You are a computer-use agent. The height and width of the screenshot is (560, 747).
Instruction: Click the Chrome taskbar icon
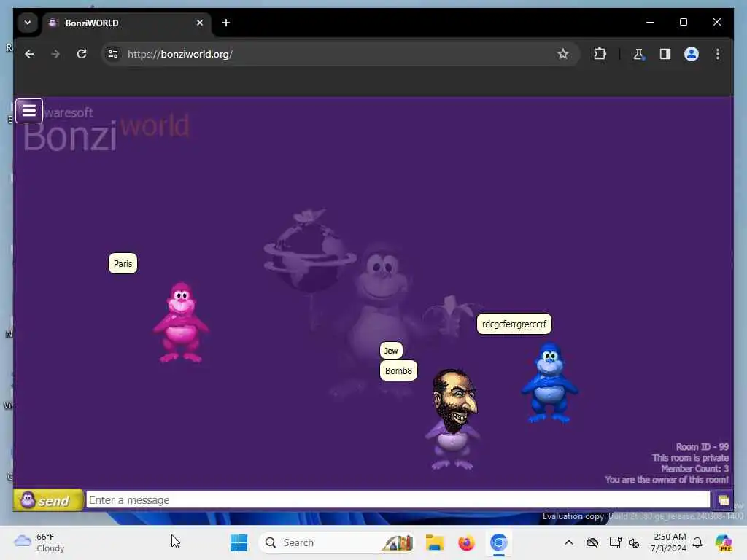[498, 542]
